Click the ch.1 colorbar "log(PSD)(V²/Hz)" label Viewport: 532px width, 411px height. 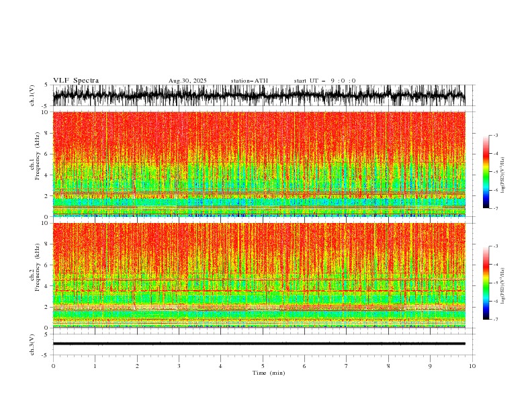502,175
